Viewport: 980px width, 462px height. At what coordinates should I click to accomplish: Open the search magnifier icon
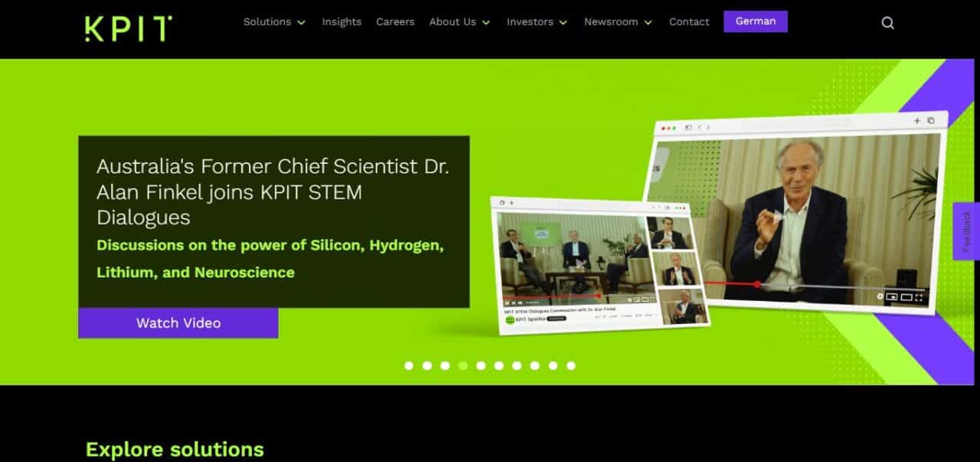point(887,23)
